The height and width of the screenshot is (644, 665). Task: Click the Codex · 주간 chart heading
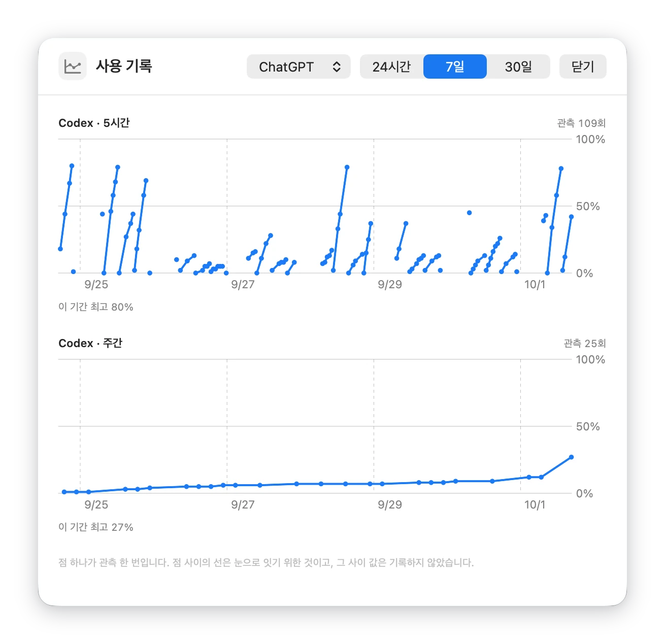pos(90,343)
